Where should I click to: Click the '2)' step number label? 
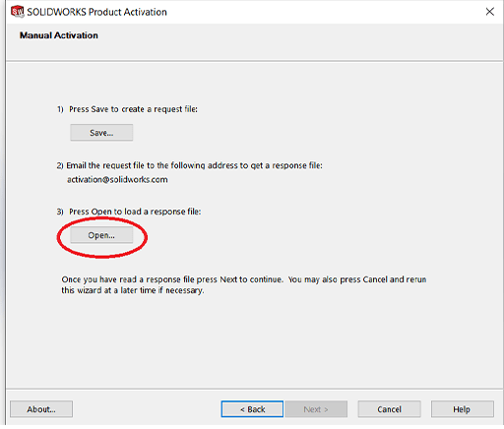60,165
